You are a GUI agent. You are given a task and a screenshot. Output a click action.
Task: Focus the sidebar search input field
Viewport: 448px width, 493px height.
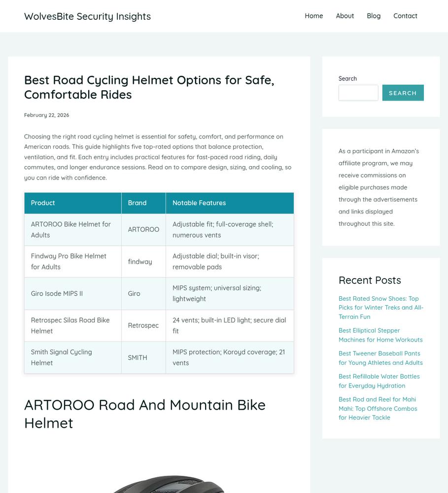(x=358, y=93)
